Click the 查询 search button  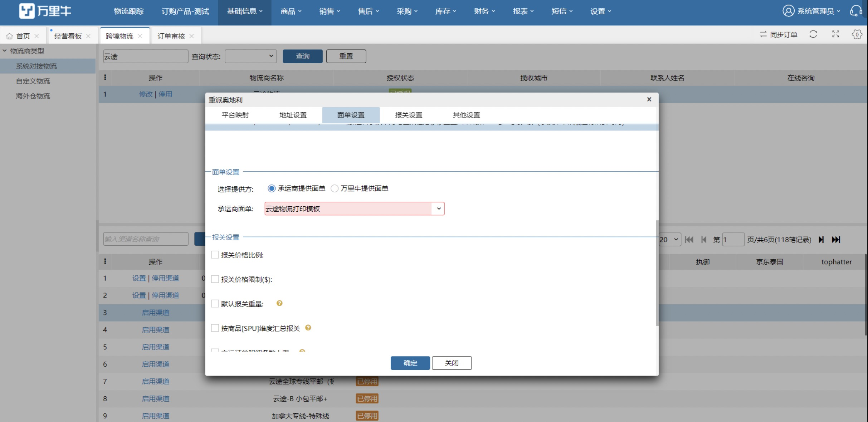[302, 56]
